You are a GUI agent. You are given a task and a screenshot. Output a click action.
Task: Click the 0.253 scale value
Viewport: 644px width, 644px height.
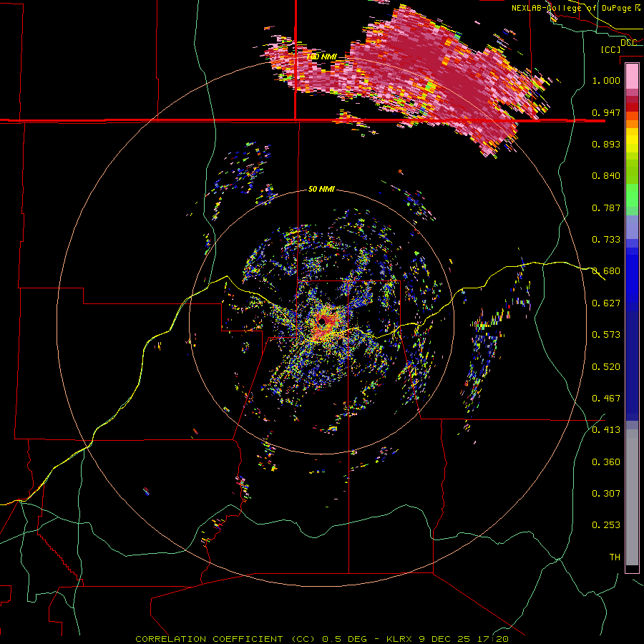pos(606,525)
